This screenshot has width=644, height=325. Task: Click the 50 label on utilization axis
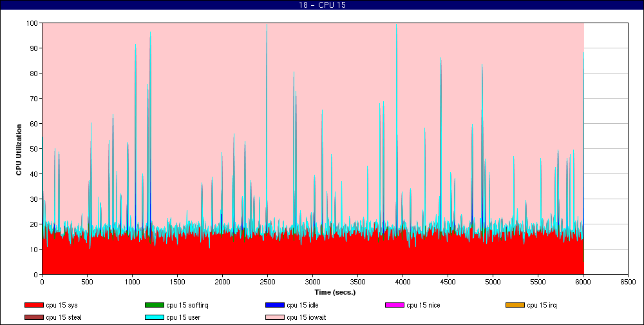34,148
